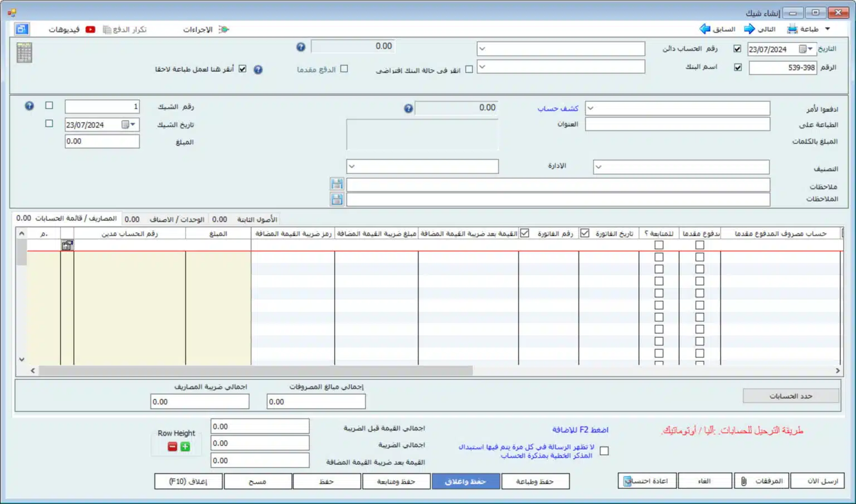Check the box next to رقم الشيك
Image resolution: width=856 pixels, height=504 pixels.
[49, 105]
